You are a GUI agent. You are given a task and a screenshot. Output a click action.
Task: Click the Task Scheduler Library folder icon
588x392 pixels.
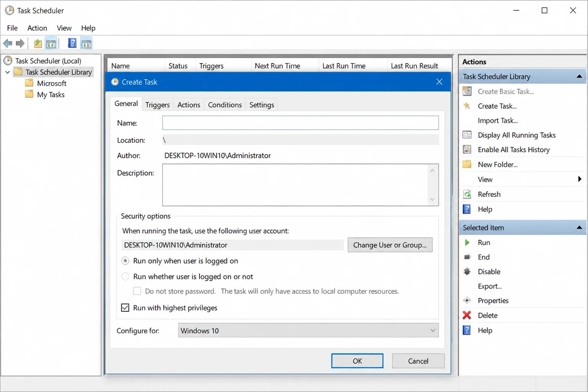point(18,72)
